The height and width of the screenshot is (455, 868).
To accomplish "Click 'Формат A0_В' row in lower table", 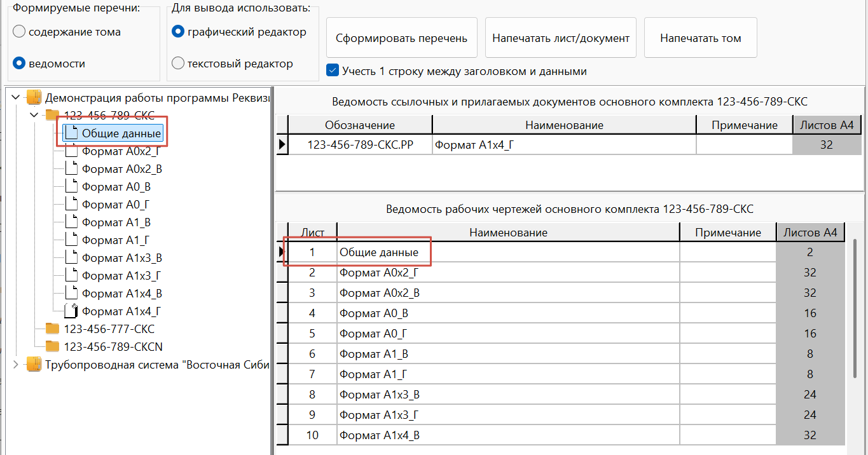I will pos(508,313).
